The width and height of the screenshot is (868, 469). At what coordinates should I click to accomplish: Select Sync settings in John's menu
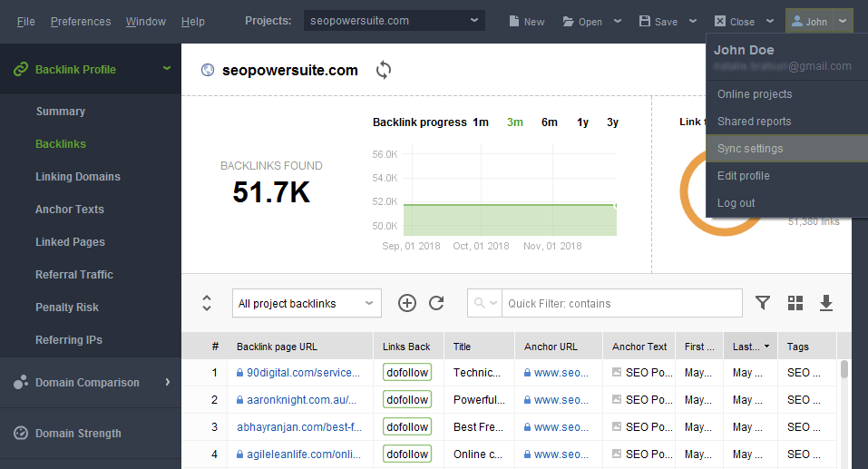point(786,149)
